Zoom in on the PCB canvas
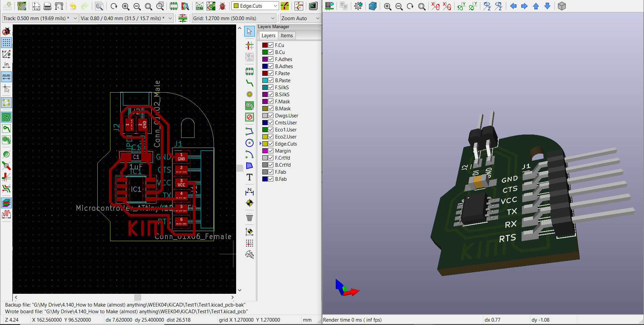 126,6
